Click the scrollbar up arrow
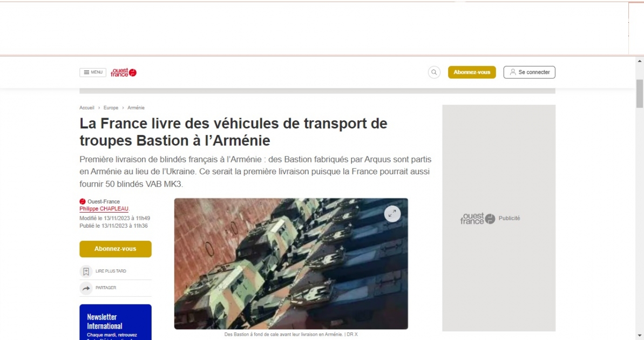The height and width of the screenshot is (340, 644). 640,61
